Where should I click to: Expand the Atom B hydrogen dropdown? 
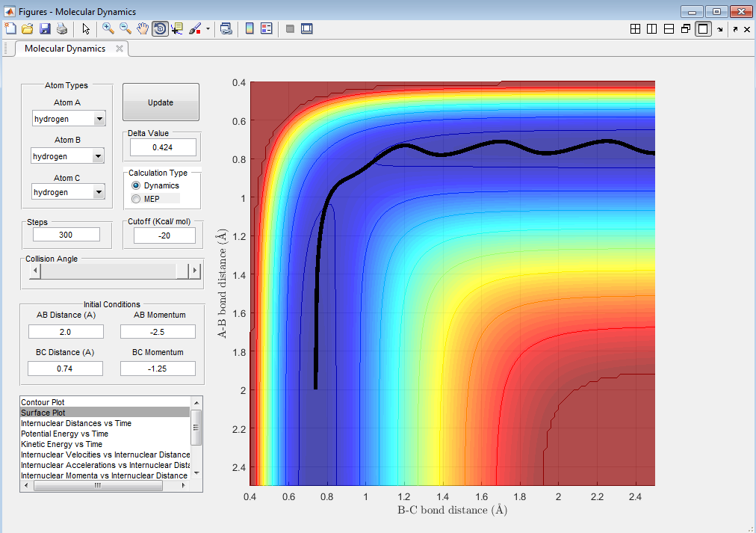98,156
